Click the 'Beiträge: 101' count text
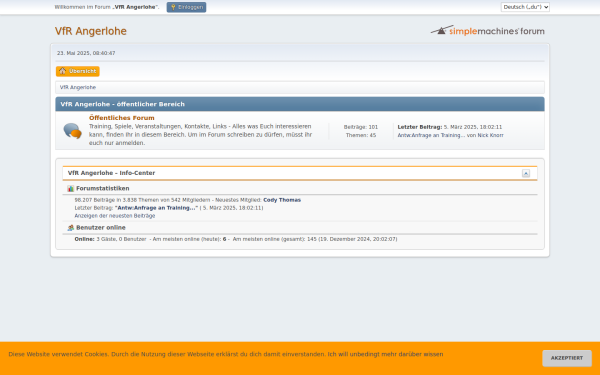The image size is (600, 375). (x=361, y=127)
